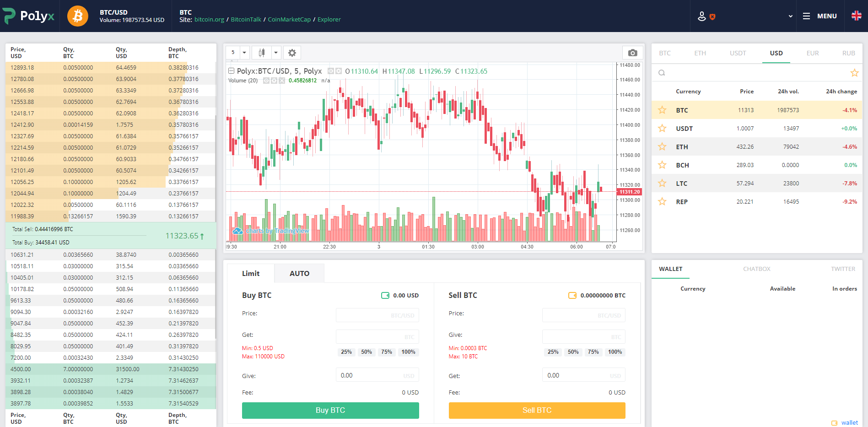This screenshot has width=868, height=427.
Task: Select the USD market tab
Action: [x=776, y=53]
